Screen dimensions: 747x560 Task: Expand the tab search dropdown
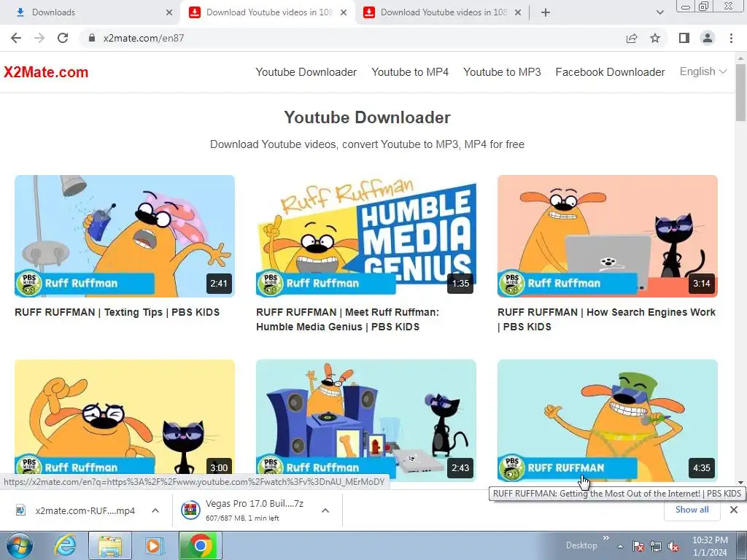coord(659,12)
